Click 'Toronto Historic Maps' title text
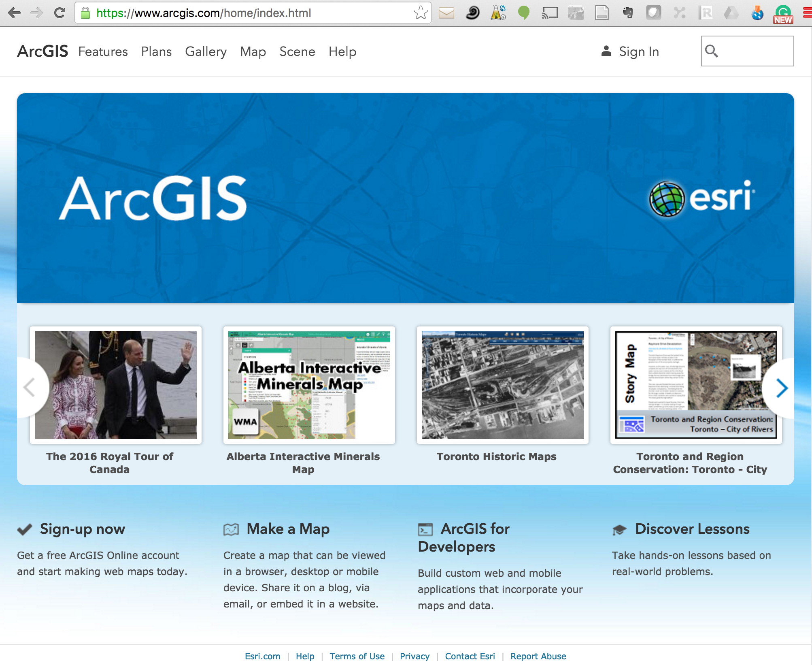 pos(497,456)
